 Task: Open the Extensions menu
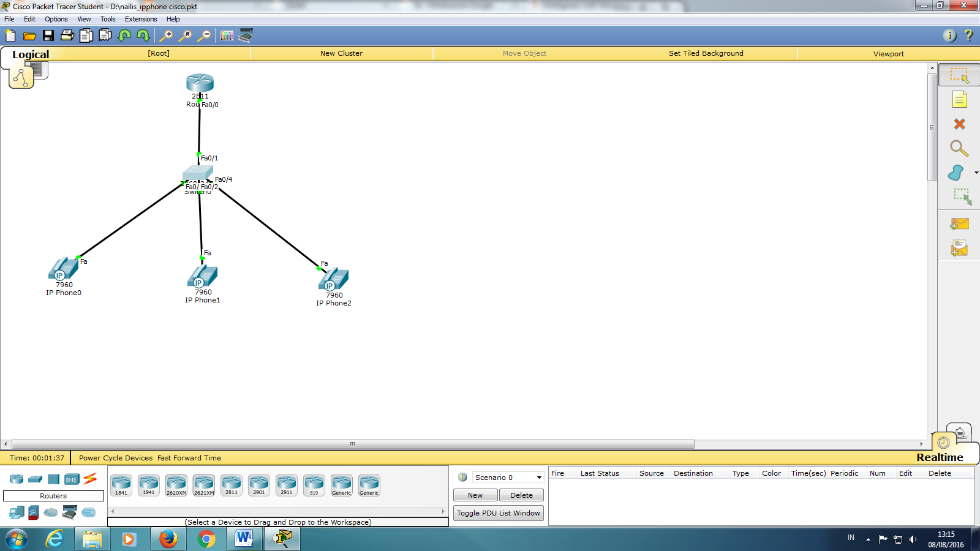141,19
